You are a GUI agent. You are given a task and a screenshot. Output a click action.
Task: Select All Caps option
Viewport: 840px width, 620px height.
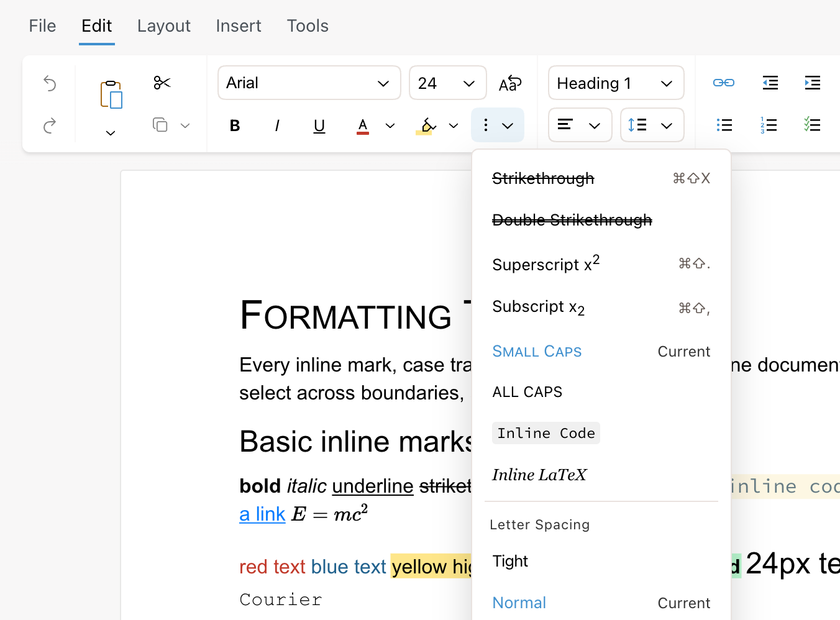601,392
